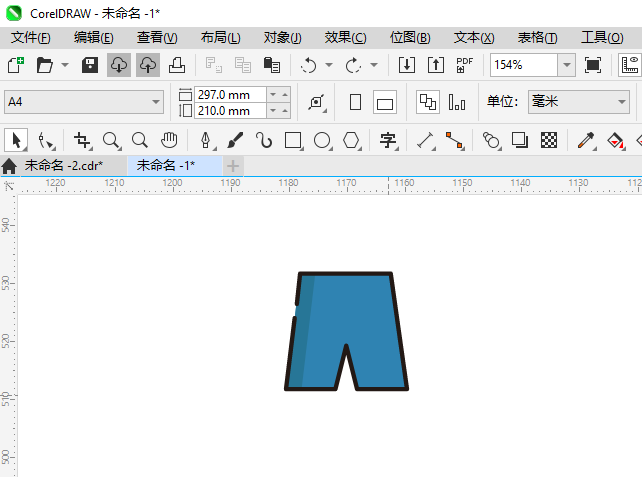
Task: Select the Connector tool
Action: [x=454, y=140]
